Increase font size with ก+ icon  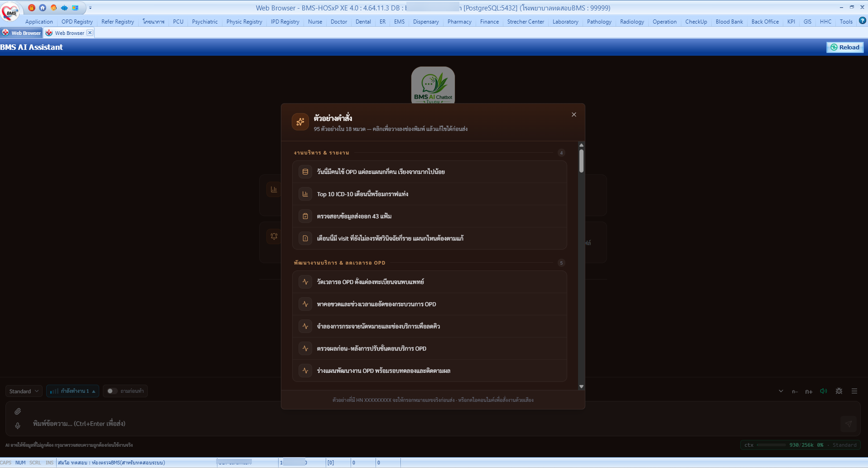tap(809, 391)
